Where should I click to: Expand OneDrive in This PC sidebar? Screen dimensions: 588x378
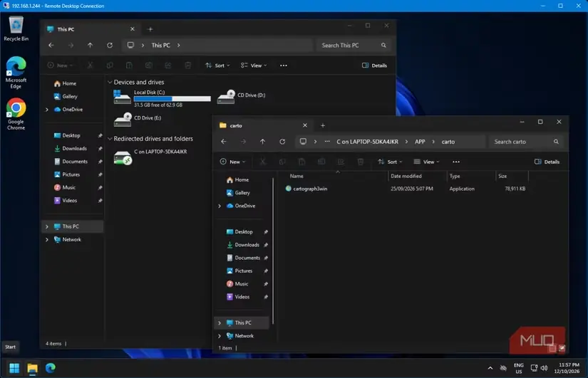47,110
